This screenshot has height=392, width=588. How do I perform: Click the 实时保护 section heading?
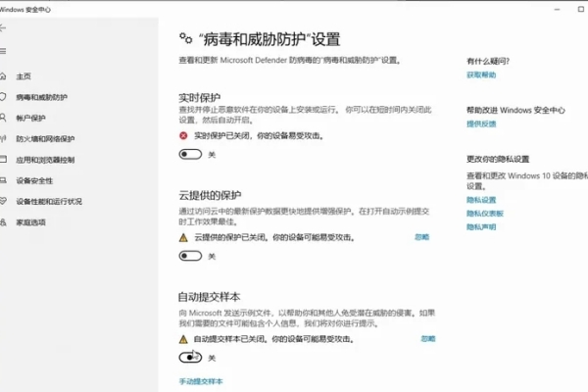(x=200, y=98)
